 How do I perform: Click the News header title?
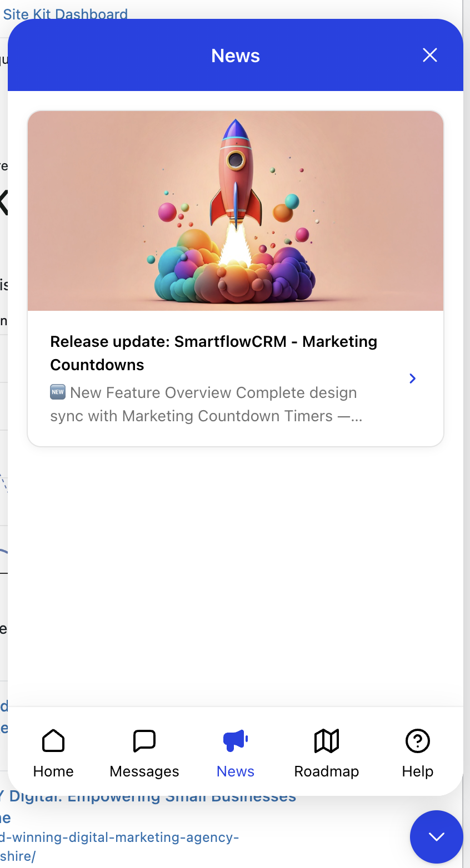click(x=236, y=55)
